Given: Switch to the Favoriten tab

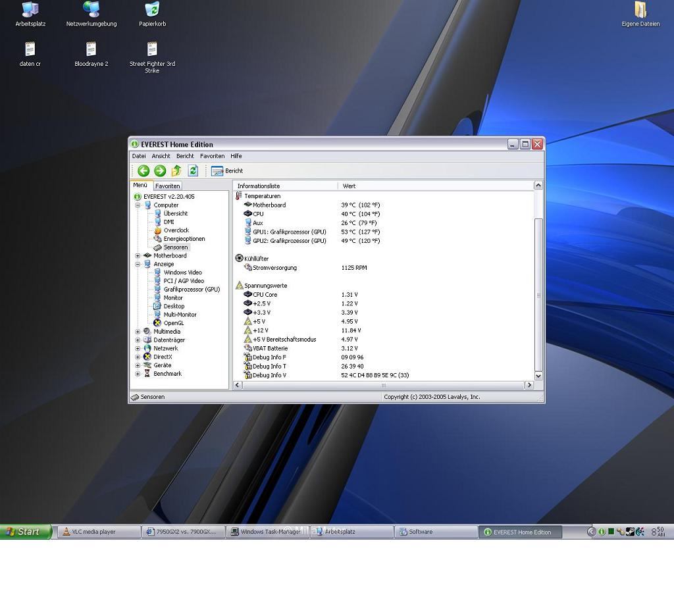Looking at the screenshot, I should click(x=168, y=186).
